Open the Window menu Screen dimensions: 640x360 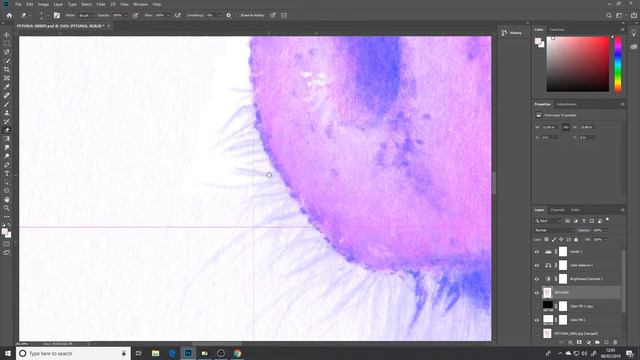point(140,4)
